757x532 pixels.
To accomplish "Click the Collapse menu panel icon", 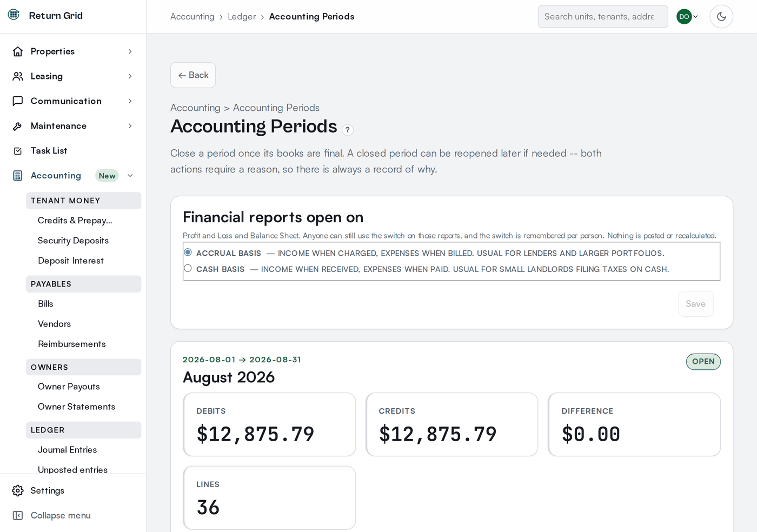I will tap(18, 515).
